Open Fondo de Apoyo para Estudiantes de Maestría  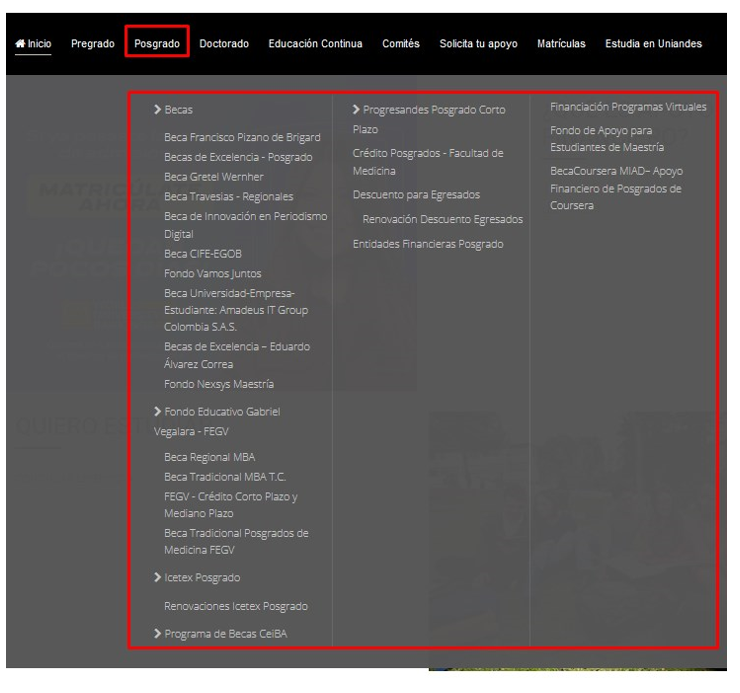pyautogui.click(x=606, y=139)
